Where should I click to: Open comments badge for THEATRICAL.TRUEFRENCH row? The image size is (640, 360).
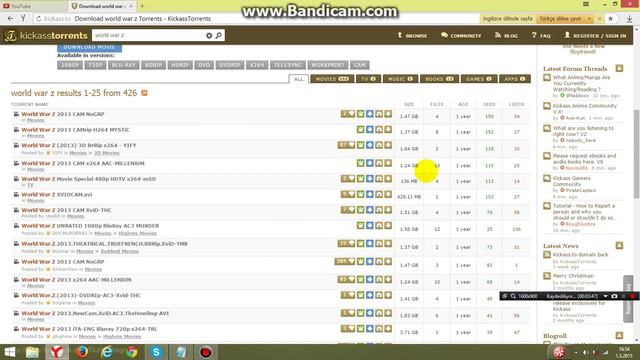tap(346, 243)
